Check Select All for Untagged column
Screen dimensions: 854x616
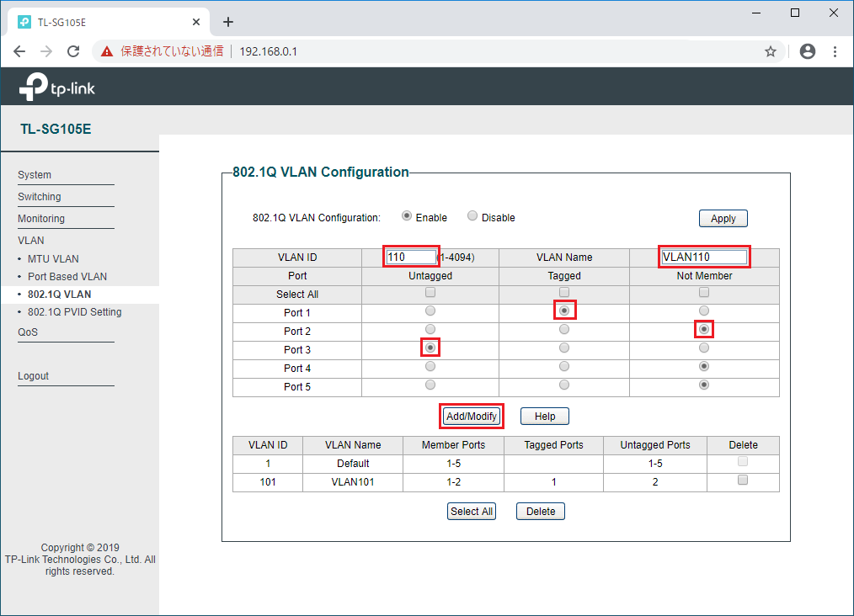pos(430,293)
